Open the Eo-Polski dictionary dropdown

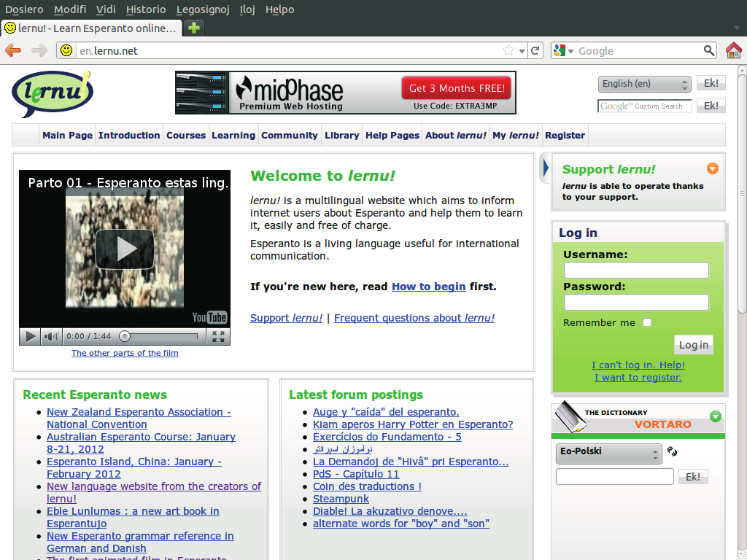(608, 453)
